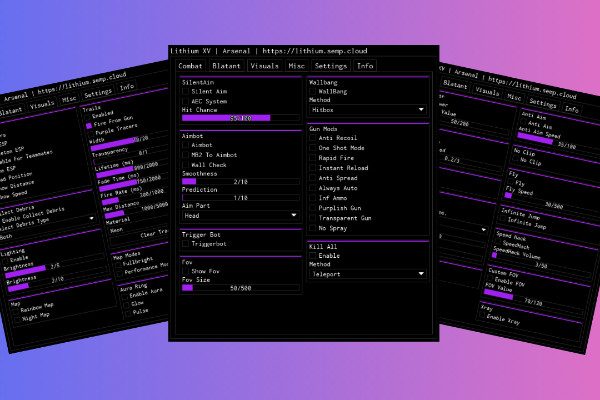
Task: Adjust the Fade Time (ms) slider
Action: point(134,183)
